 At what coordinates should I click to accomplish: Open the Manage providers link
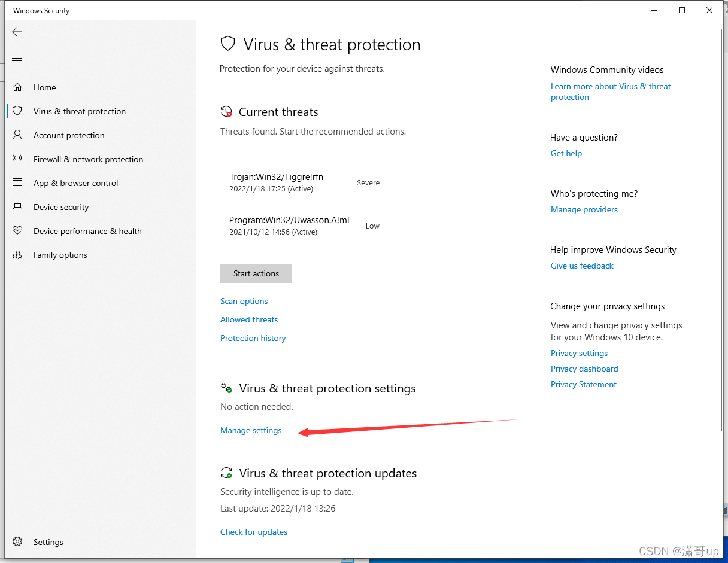(584, 209)
